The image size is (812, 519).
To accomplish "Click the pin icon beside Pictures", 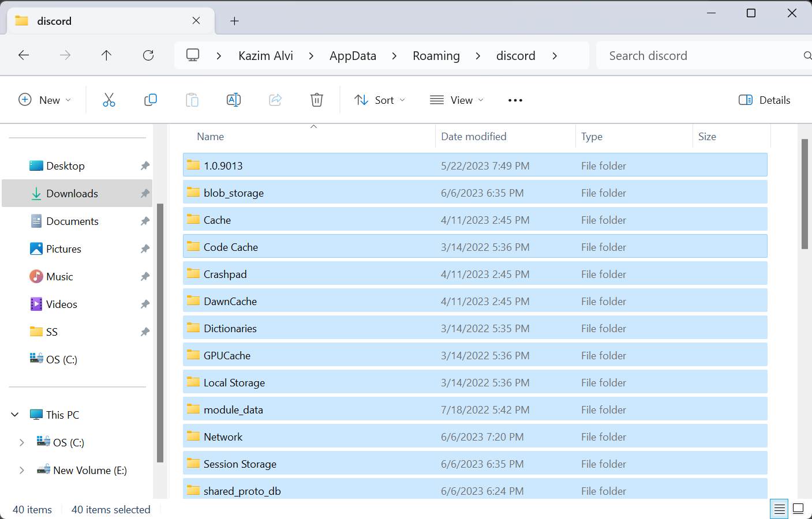I will pyautogui.click(x=145, y=249).
